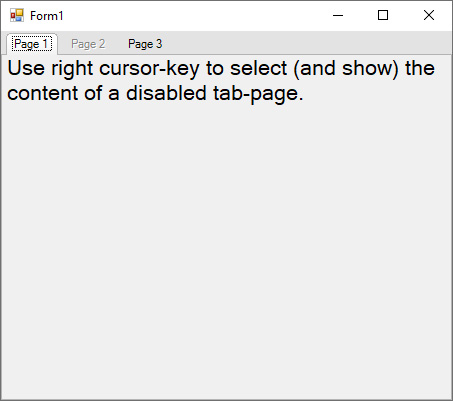Screen dimensions: 453x401
Task: Minimize the Form1 window
Action: click(338, 15)
